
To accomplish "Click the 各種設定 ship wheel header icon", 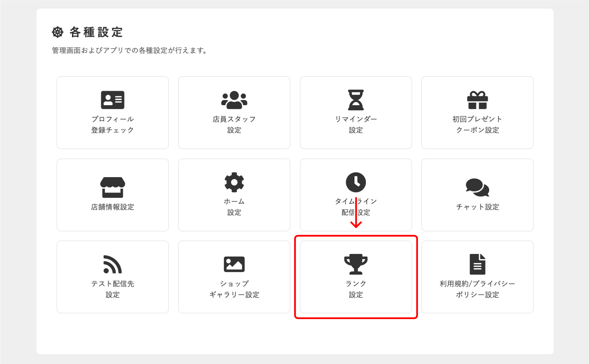I will click(58, 32).
